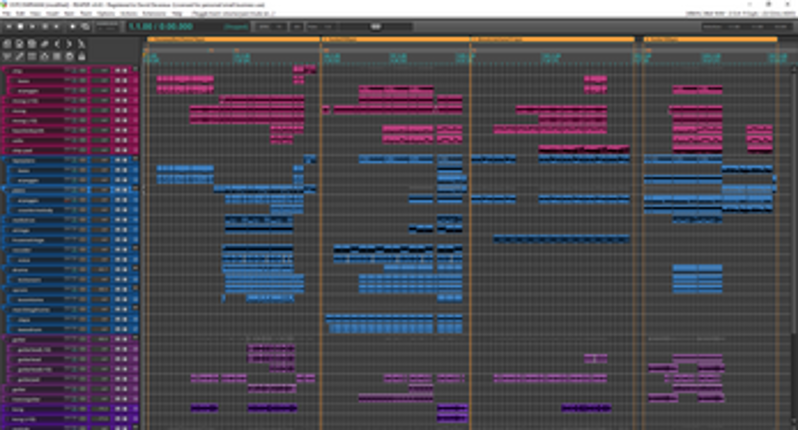Mute the countermelody track

pos(118,210)
